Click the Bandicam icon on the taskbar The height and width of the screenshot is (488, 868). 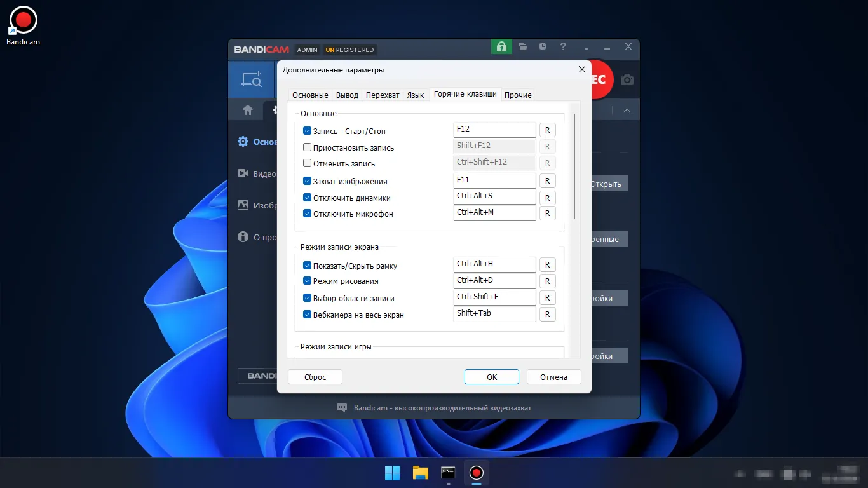coord(477,473)
